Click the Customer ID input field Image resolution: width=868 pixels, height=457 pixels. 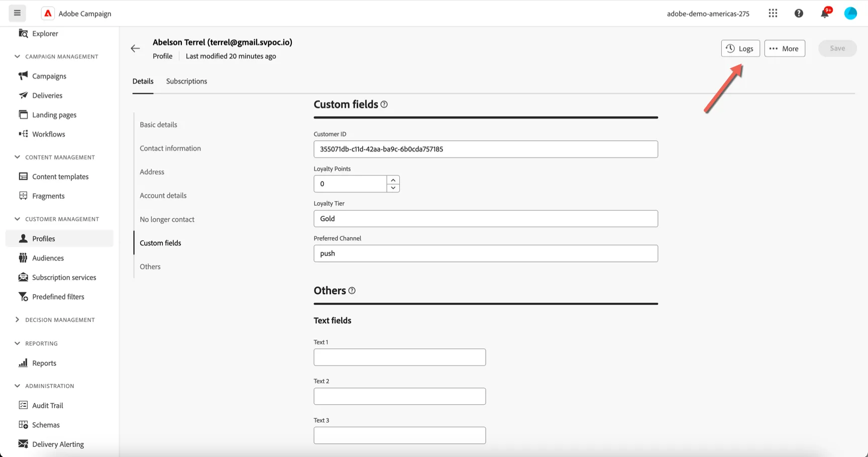pyautogui.click(x=486, y=149)
